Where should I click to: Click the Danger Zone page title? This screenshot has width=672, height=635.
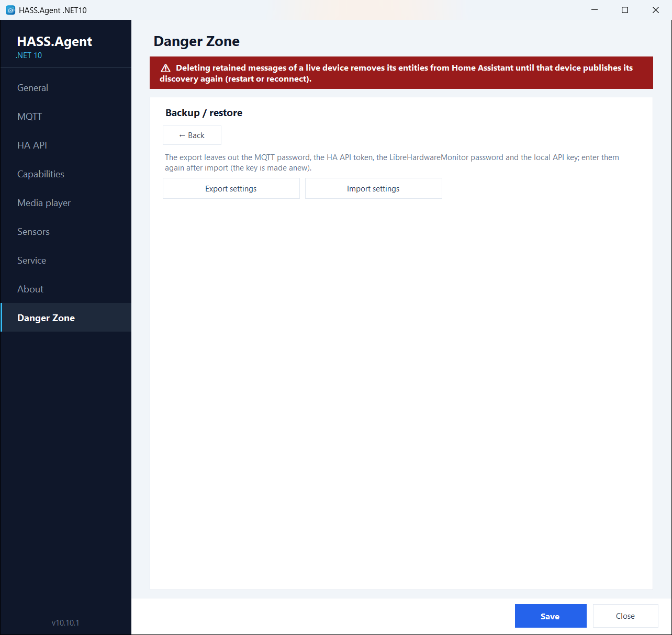click(197, 41)
